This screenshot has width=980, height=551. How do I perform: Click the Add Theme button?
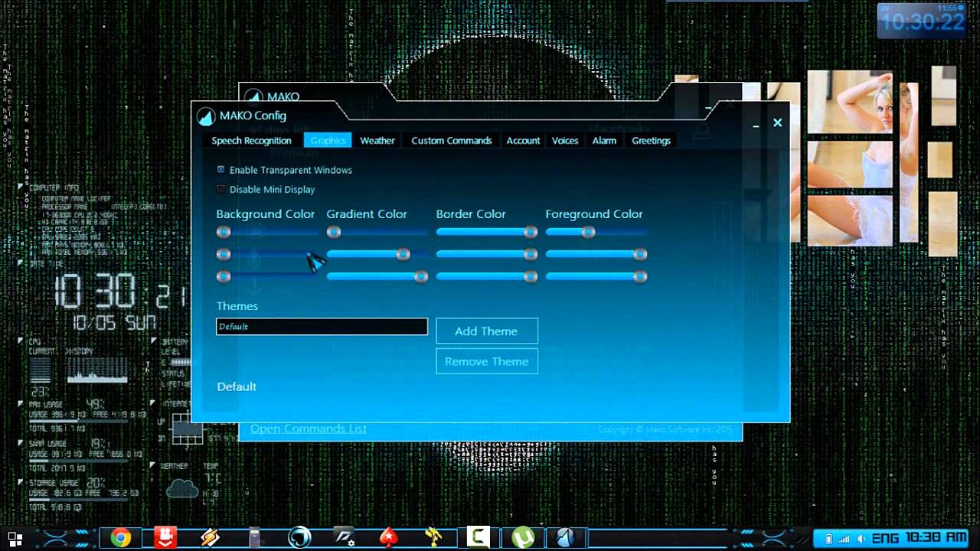(487, 331)
